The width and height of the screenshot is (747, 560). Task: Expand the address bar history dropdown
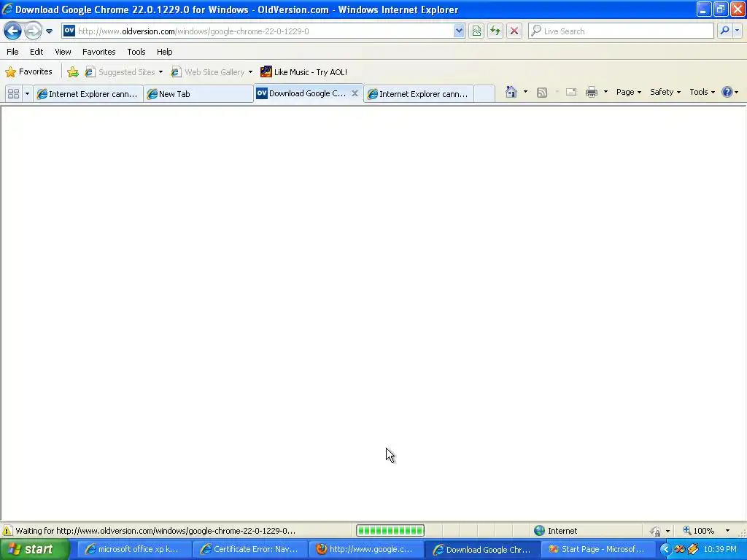tap(459, 31)
